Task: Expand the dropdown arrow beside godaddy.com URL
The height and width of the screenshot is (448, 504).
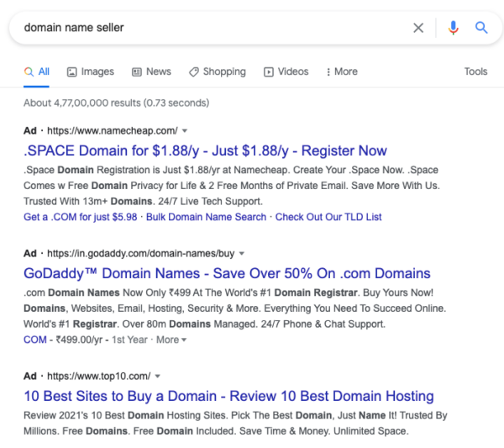Action: point(242,254)
